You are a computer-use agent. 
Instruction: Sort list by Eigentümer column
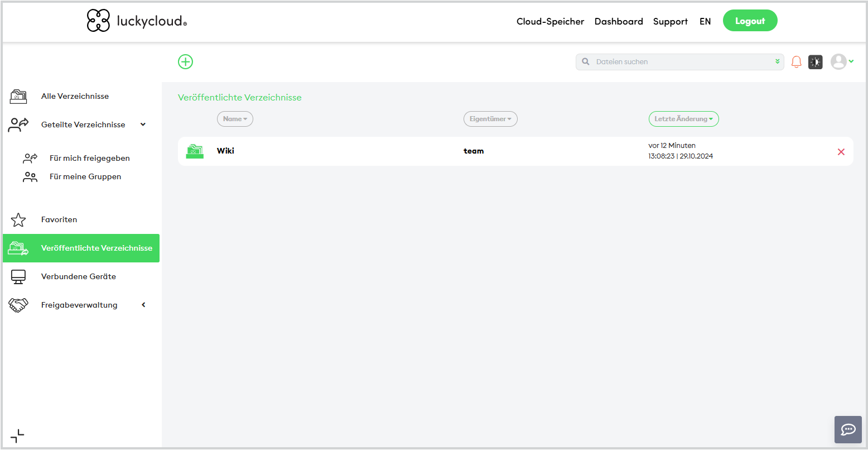(490, 119)
